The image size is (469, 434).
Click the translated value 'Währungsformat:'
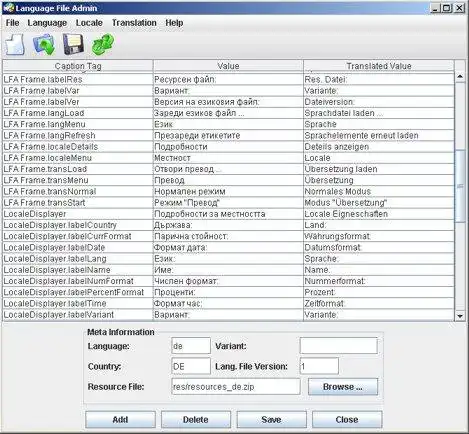(x=338, y=236)
